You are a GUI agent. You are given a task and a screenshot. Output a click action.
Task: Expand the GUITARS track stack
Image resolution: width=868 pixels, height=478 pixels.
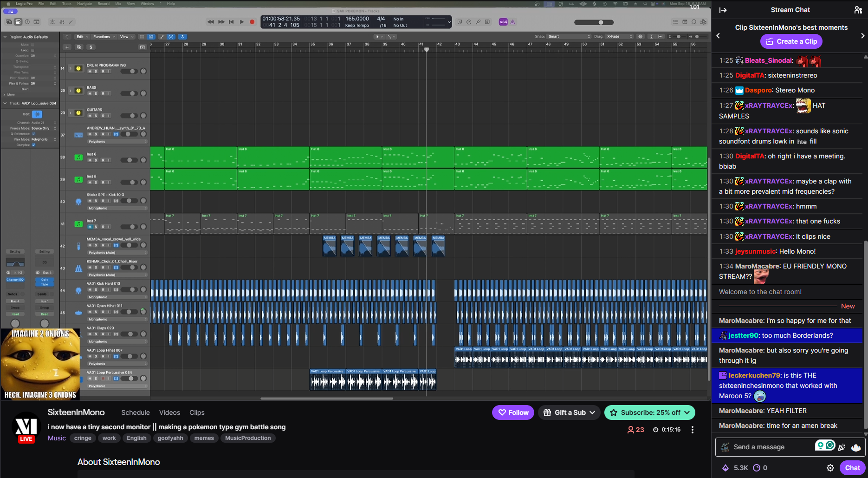[71, 113]
